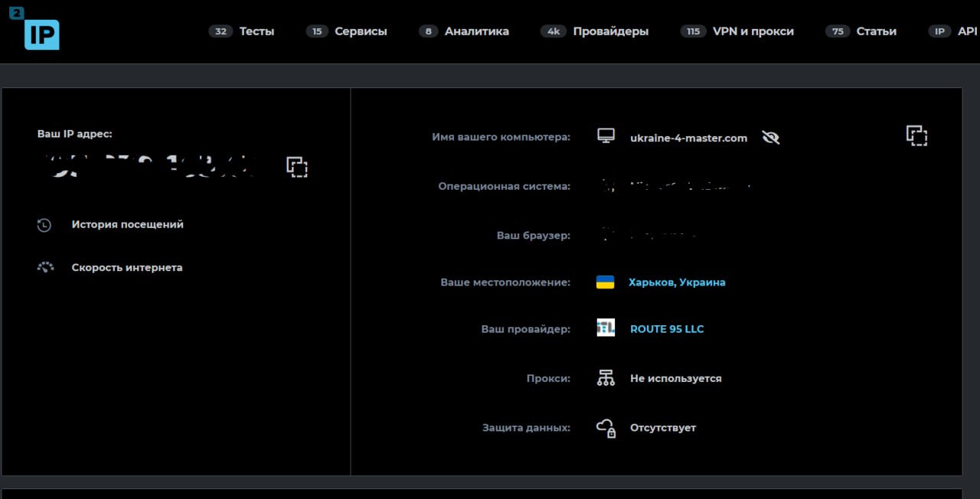Open the Провайдеры menu
This screenshot has width=980, height=499.
pos(611,31)
